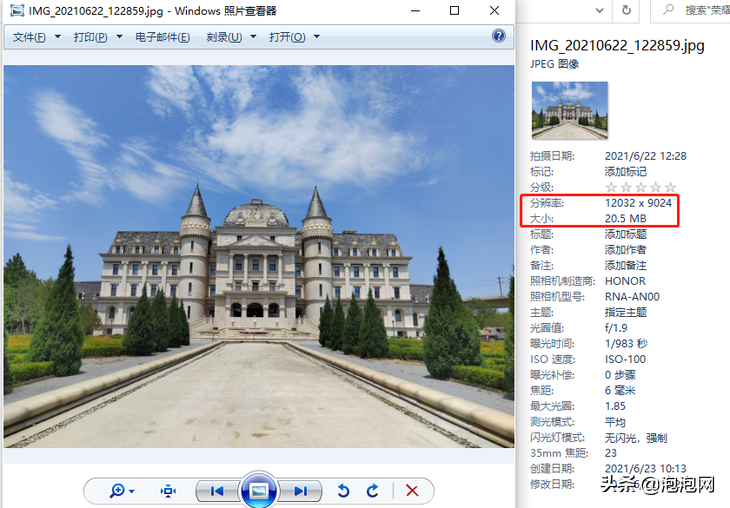Minimize the Photo Viewer window
730x508 pixels.
pos(415,11)
